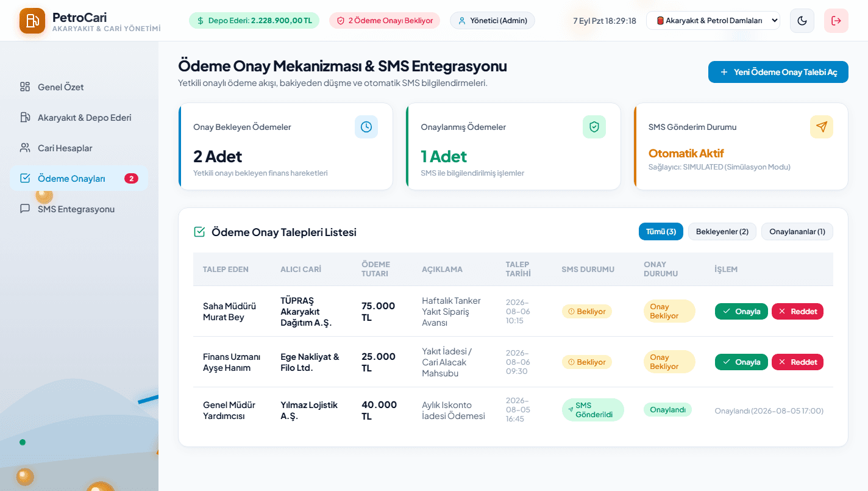Click the clock icon on Onay Bekleyen card
This screenshot has width=868, height=491.
point(366,127)
